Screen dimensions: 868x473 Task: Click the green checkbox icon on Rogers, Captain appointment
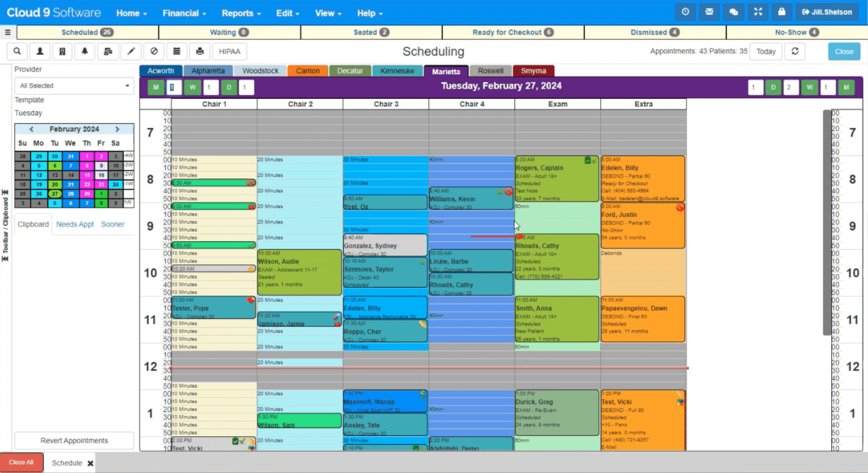coord(587,160)
